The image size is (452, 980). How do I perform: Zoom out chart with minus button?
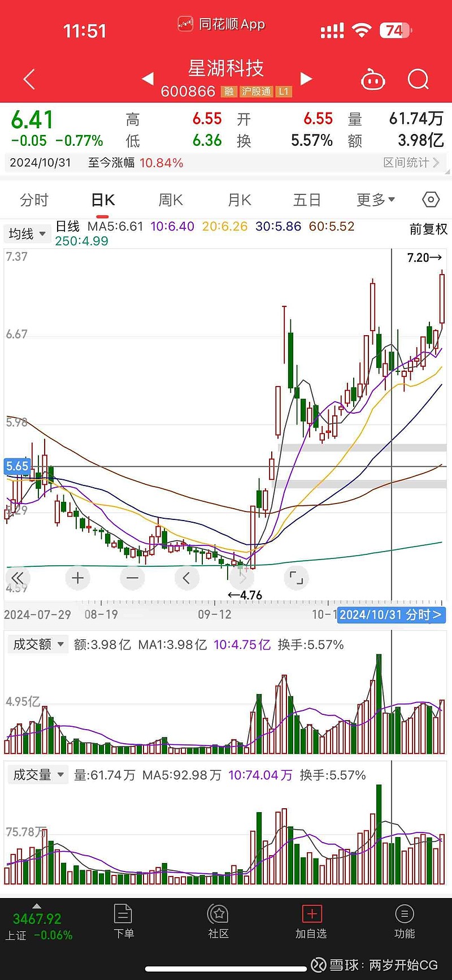click(133, 578)
